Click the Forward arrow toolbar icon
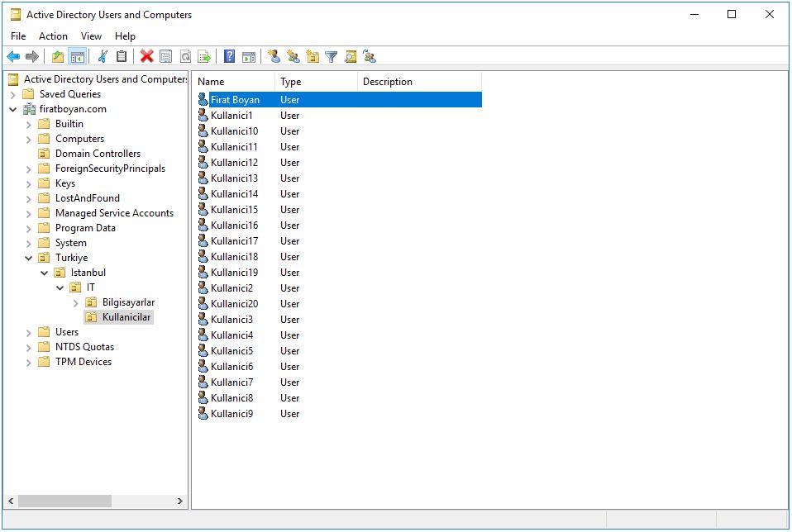Image resolution: width=792 pixels, height=532 pixels. tap(31, 56)
